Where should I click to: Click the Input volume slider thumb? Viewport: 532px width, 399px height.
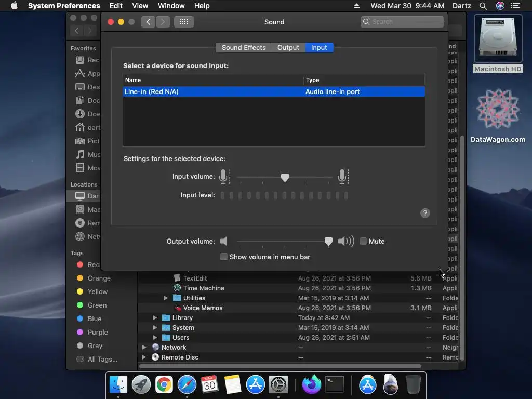(x=285, y=178)
